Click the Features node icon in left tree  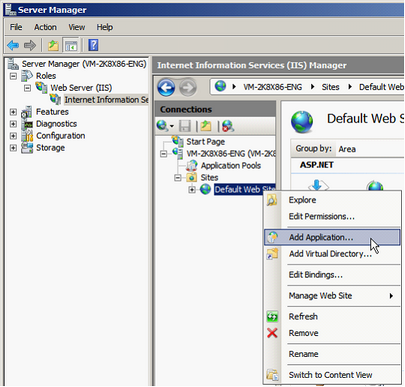pos(27,112)
